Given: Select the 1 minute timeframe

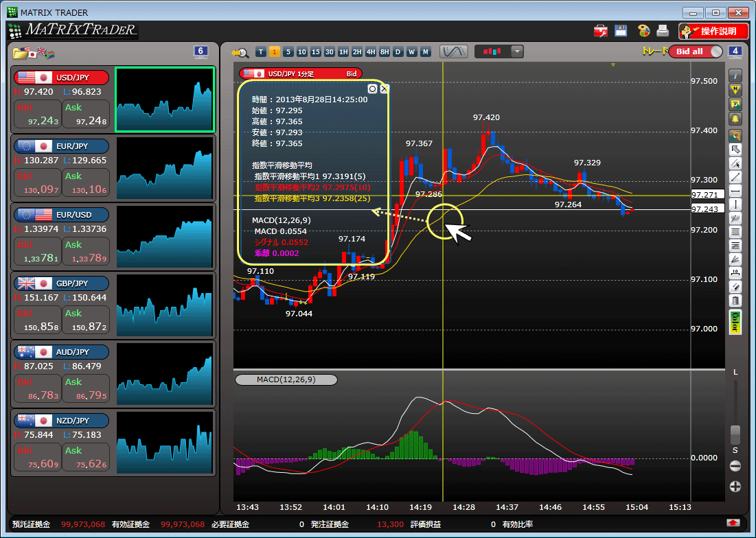Looking at the screenshot, I should [275, 52].
